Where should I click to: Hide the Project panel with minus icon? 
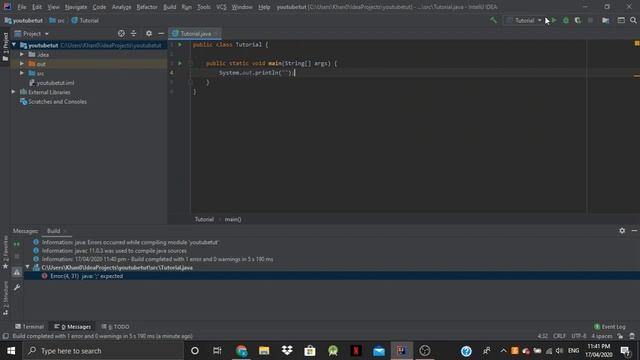point(161,33)
